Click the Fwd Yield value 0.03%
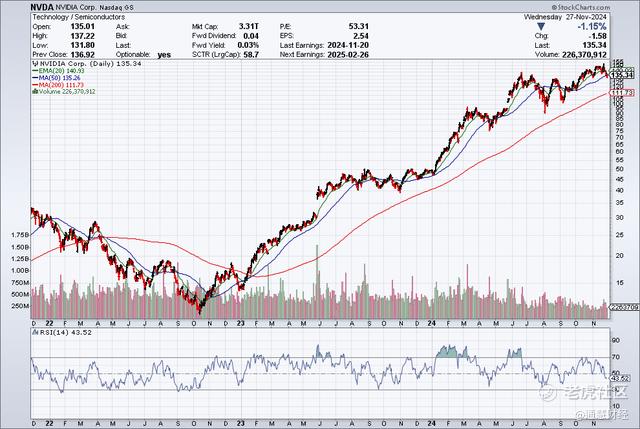 248,45
